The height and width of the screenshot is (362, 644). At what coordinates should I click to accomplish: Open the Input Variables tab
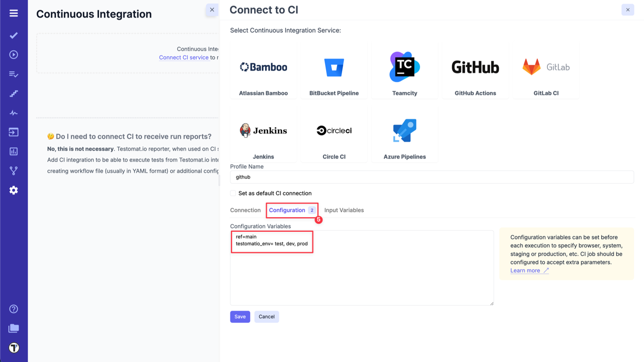[344, 210]
